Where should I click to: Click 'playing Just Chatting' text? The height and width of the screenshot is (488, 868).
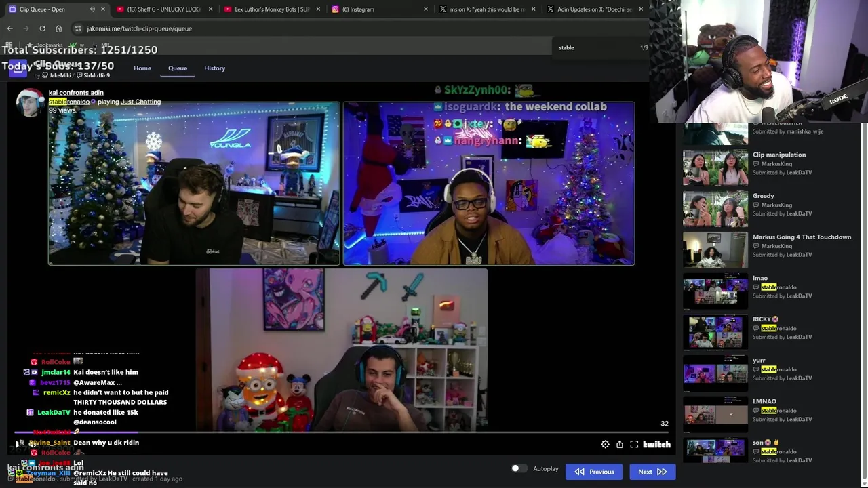coord(129,102)
